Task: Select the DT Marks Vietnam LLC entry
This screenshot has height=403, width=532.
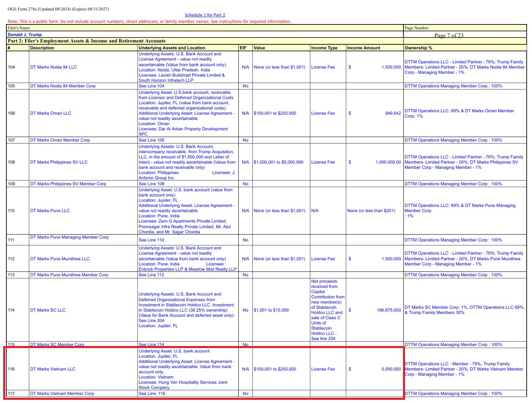Action: tap(52, 369)
